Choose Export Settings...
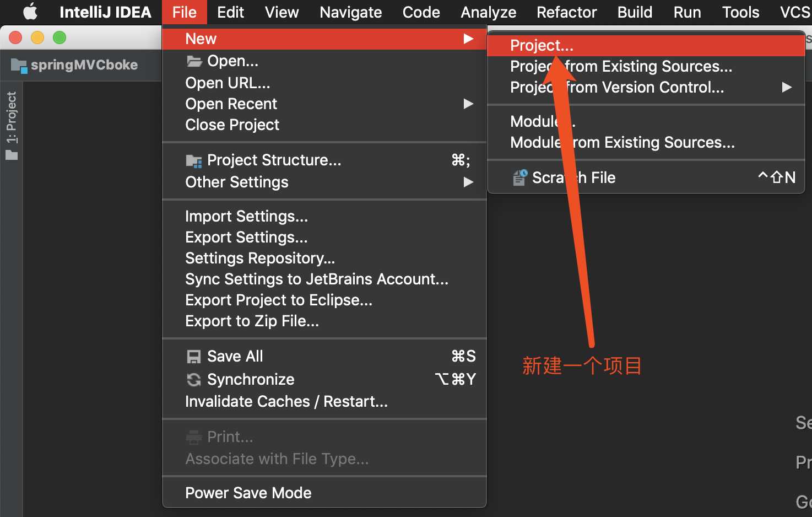Image resolution: width=812 pixels, height=517 pixels. tap(324, 237)
